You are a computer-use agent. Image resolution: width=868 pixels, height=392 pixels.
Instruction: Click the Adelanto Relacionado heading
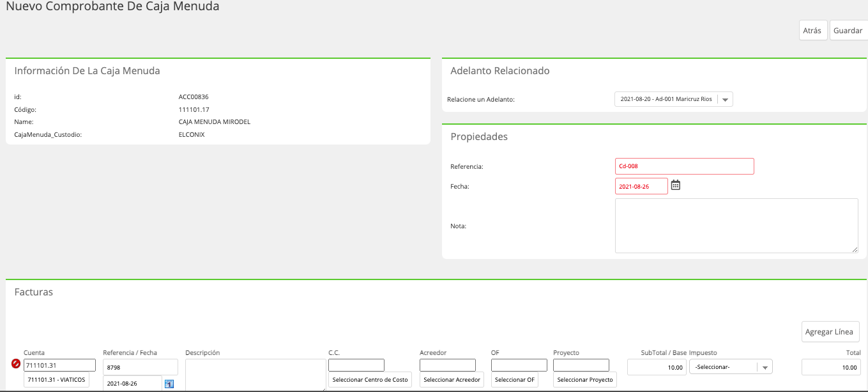pos(500,71)
